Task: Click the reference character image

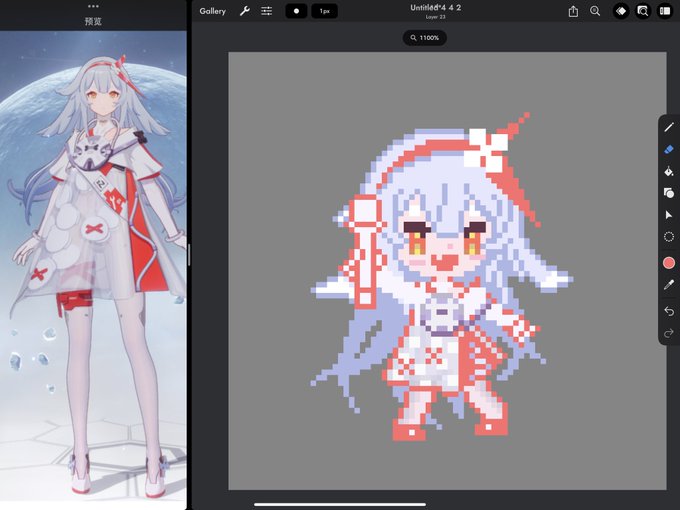Action: [x=93, y=269]
